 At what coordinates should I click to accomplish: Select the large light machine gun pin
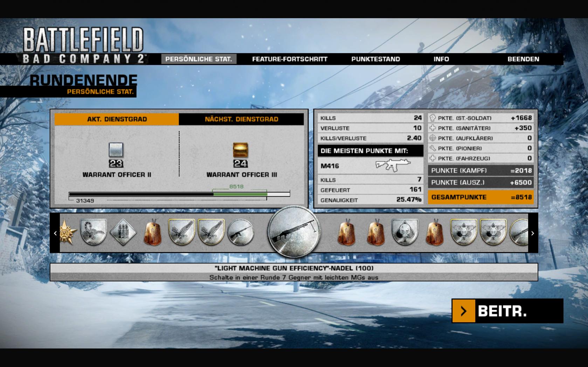(294, 232)
